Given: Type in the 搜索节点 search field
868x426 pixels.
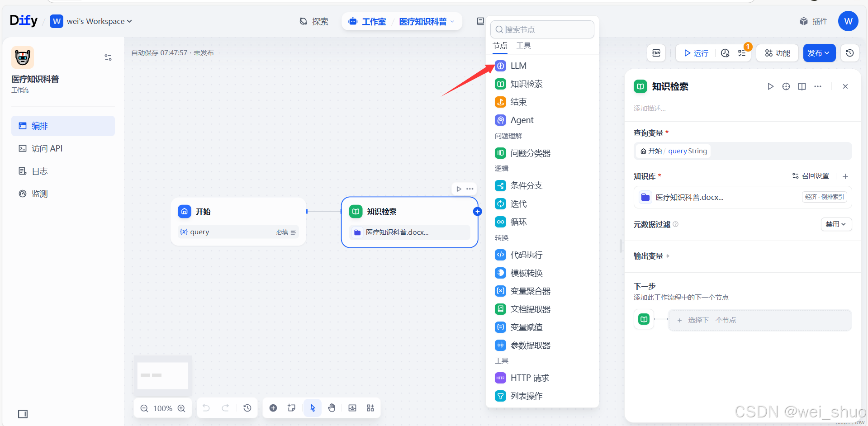Looking at the screenshot, I should click(x=547, y=29).
